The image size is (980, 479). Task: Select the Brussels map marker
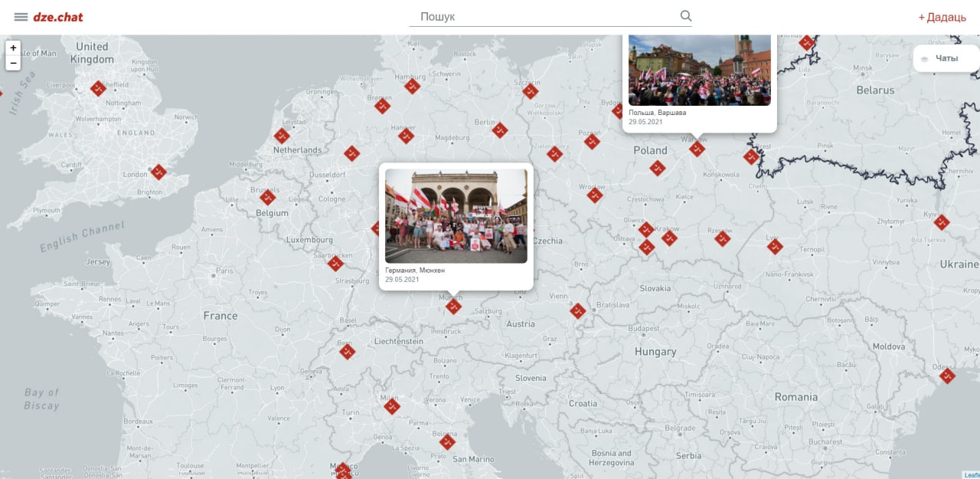pos(268,197)
